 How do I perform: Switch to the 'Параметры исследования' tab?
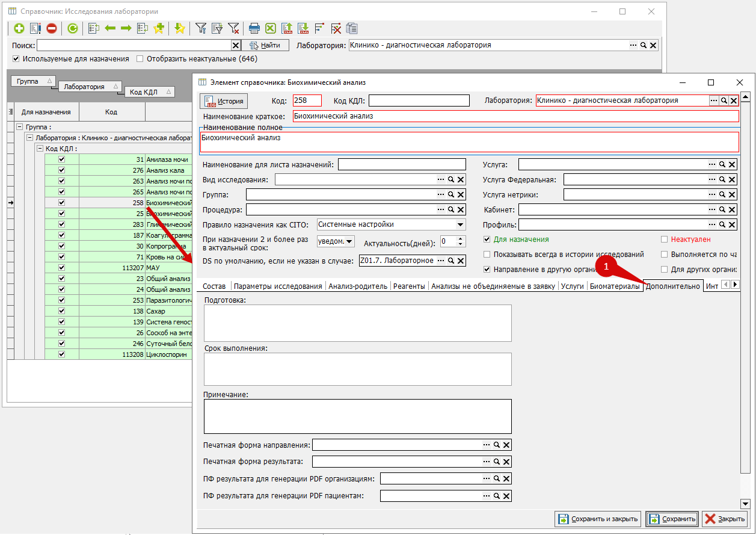pos(278,286)
